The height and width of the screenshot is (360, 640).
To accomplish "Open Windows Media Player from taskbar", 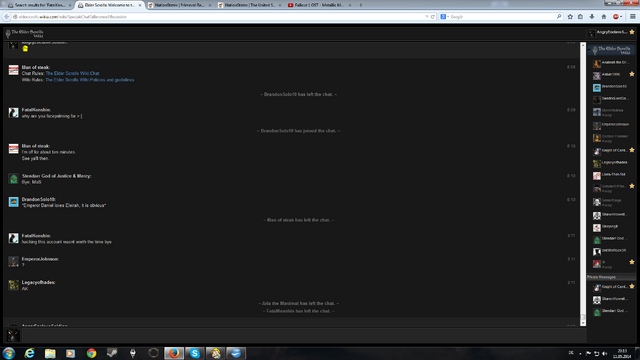I will [71, 353].
